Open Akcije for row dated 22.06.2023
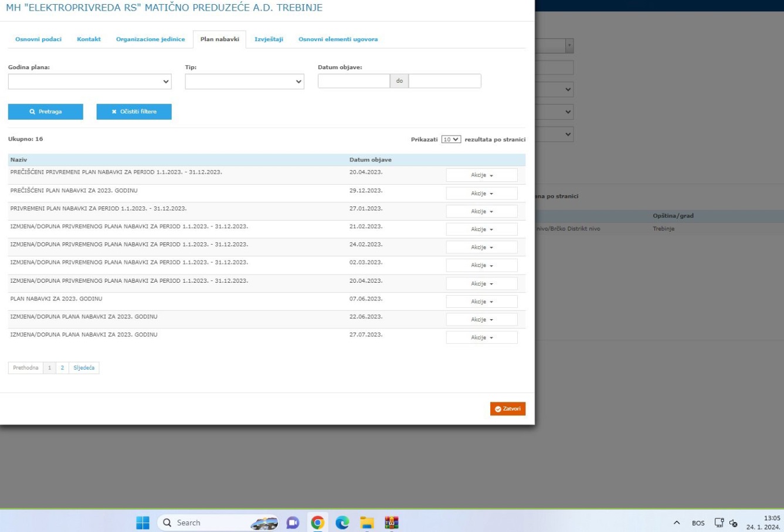The height and width of the screenshot is (532, 784). coord(481,320)
